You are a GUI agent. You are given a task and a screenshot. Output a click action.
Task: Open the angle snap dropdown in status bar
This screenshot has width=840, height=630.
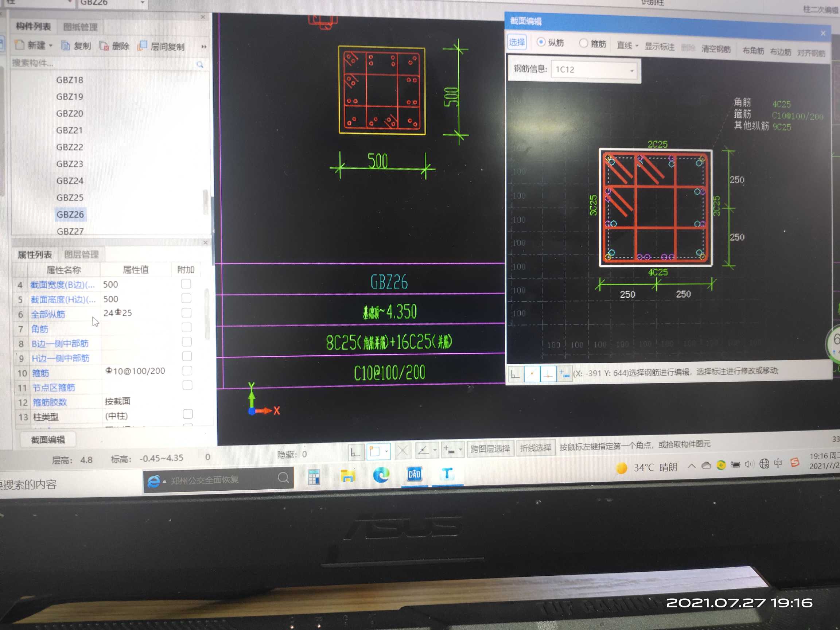pos(435,450)
